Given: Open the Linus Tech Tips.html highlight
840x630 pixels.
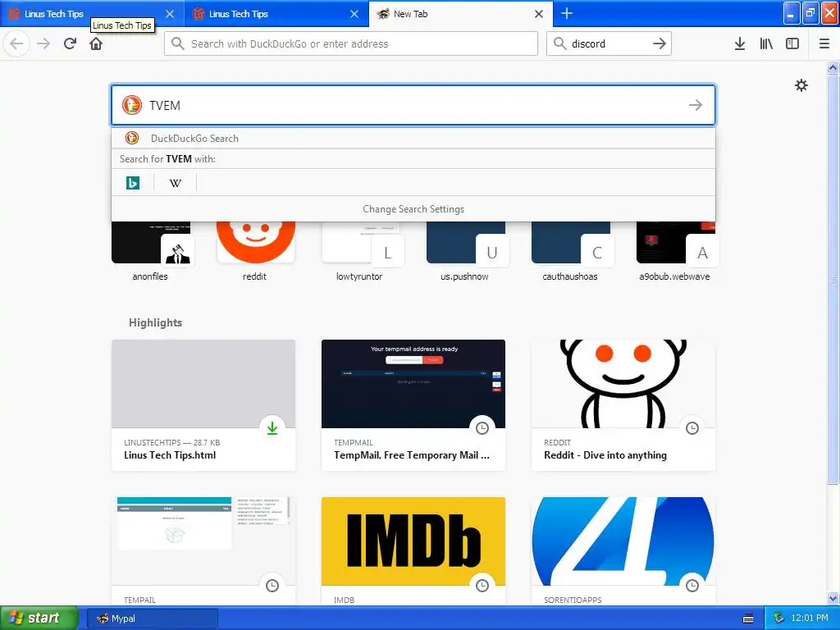Looking at the screenshot, I should (203, 405).
